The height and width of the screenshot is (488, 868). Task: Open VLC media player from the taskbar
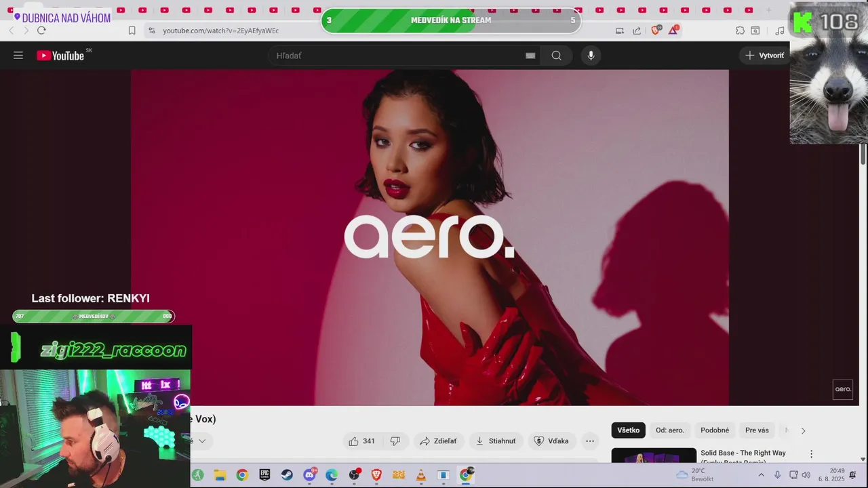[x=421, y=475]
